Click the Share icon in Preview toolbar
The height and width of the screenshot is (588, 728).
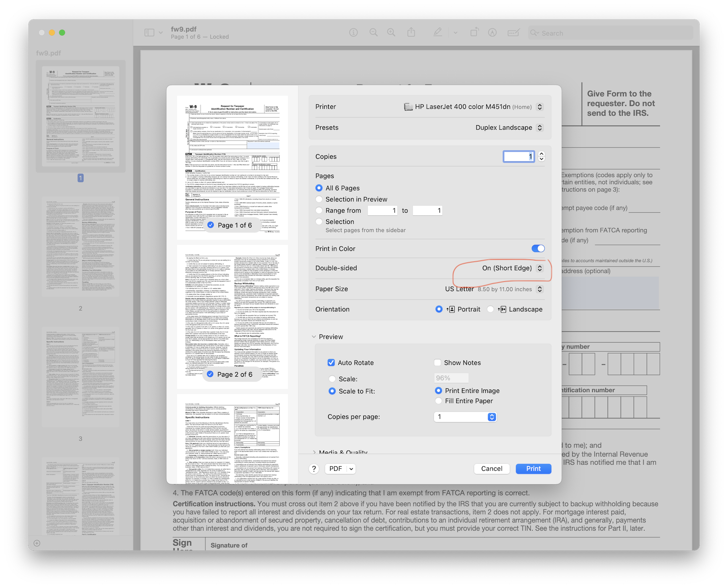click(x=411, y=33)
